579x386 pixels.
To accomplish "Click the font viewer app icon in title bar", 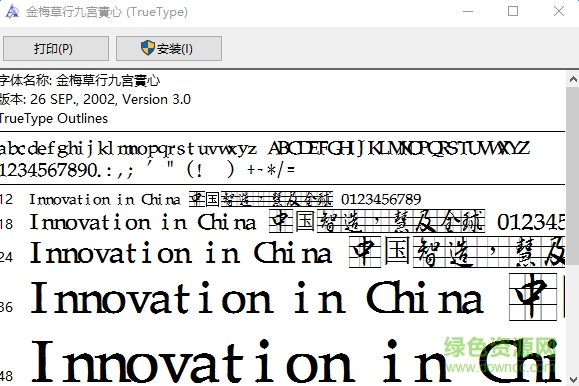I will point(12,12).
